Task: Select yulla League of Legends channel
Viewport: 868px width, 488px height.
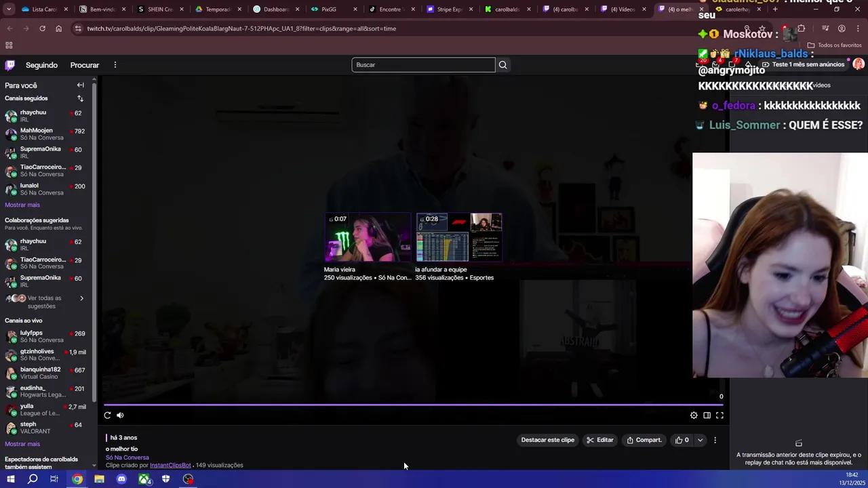Action: 47,410
